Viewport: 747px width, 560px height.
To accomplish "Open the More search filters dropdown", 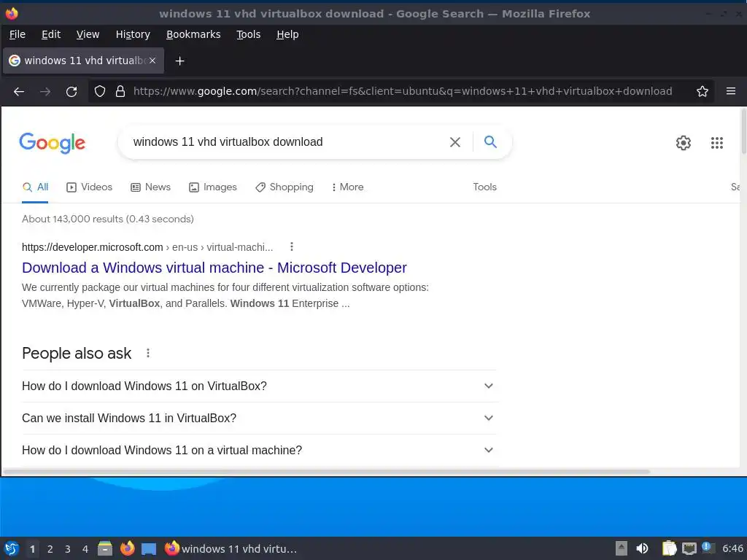I will 347,187.
